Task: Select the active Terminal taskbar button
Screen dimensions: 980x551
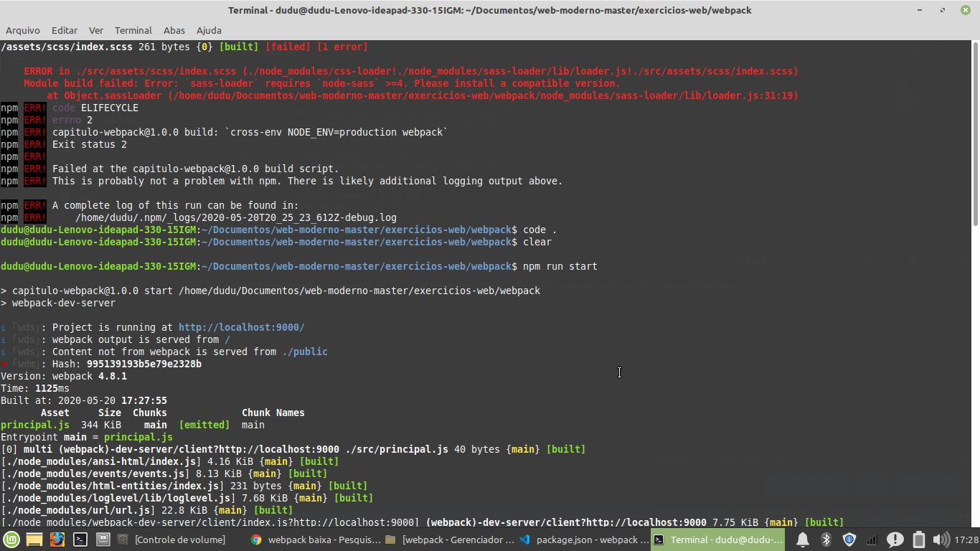Action: click(x=717, y=540)
